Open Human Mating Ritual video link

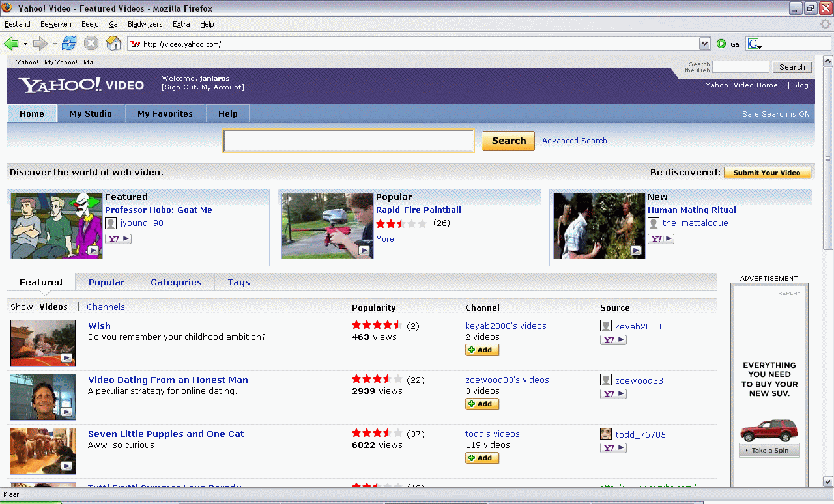692,210
